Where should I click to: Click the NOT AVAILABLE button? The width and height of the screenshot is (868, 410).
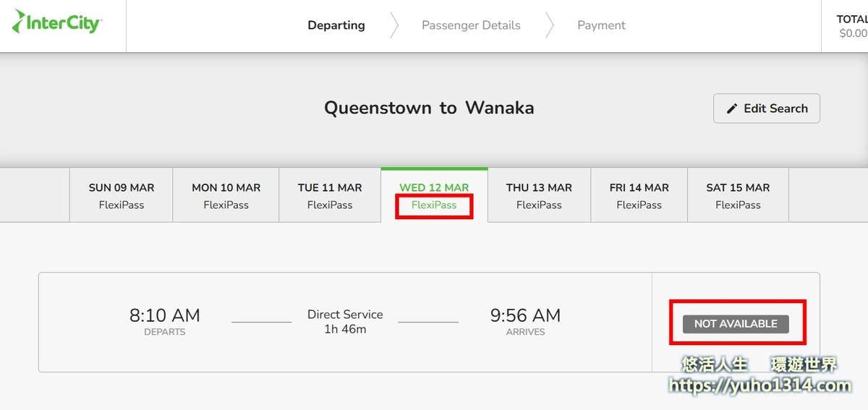pyautogui.click(x=736, y=324)
